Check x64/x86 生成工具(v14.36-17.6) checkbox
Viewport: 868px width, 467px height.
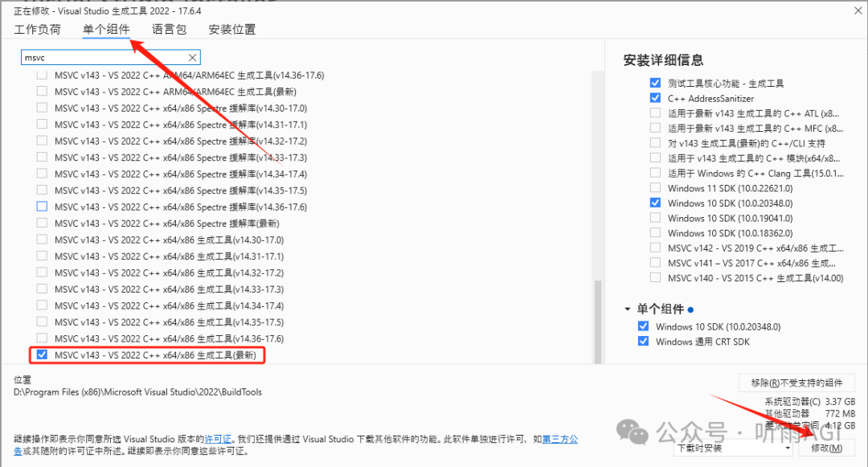pyautogui.click(x=42, y=338)
